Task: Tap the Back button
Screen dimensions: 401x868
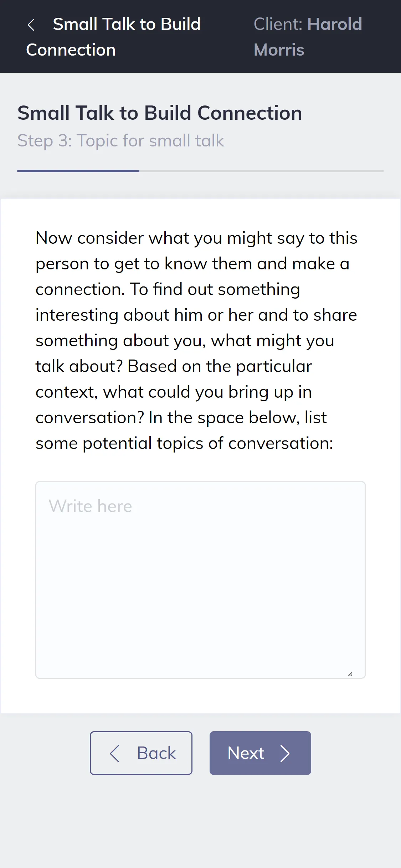Action: (x=141, y=753)
